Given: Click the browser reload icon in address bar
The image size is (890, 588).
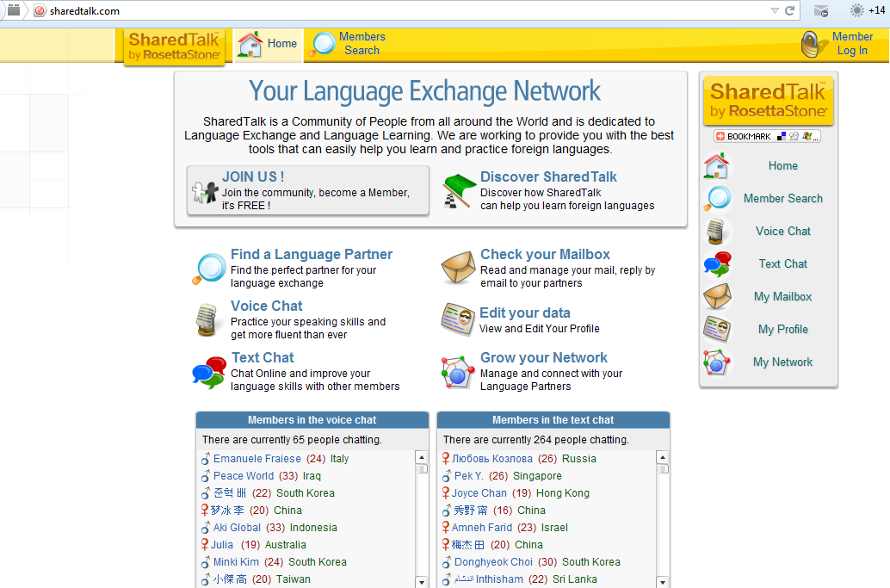Looking at the screenshot, I should tap(789, 11).
